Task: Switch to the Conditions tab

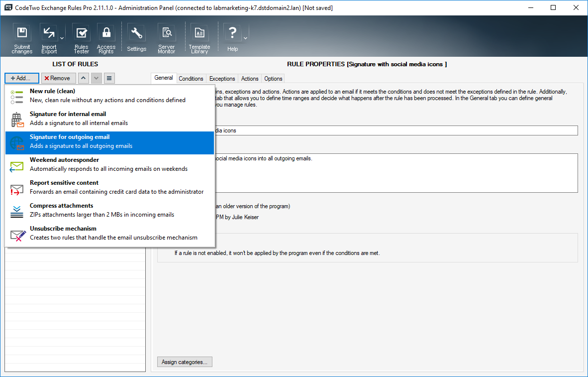Action: click(191, 78)
